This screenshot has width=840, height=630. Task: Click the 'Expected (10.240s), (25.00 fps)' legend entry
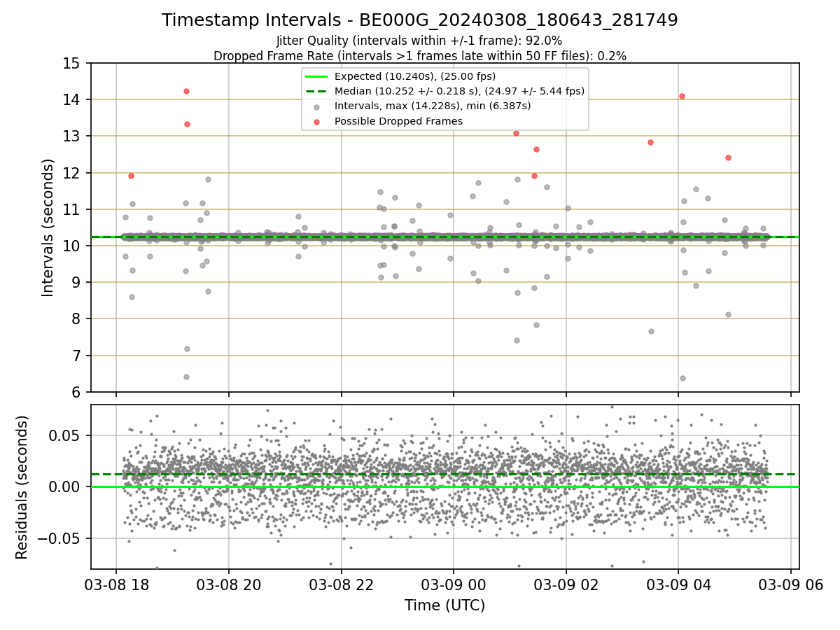(415, 76)
